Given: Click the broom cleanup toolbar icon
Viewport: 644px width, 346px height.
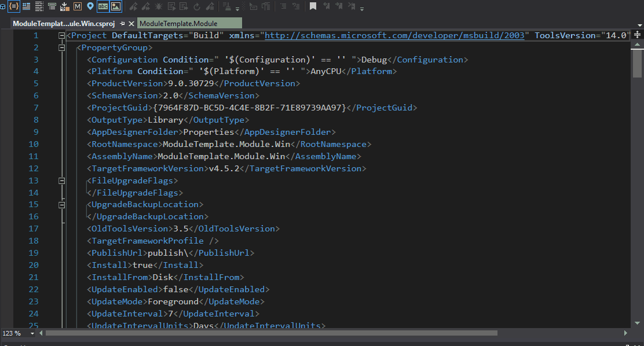Looking at the screenshot, I should tap(226, 6).
